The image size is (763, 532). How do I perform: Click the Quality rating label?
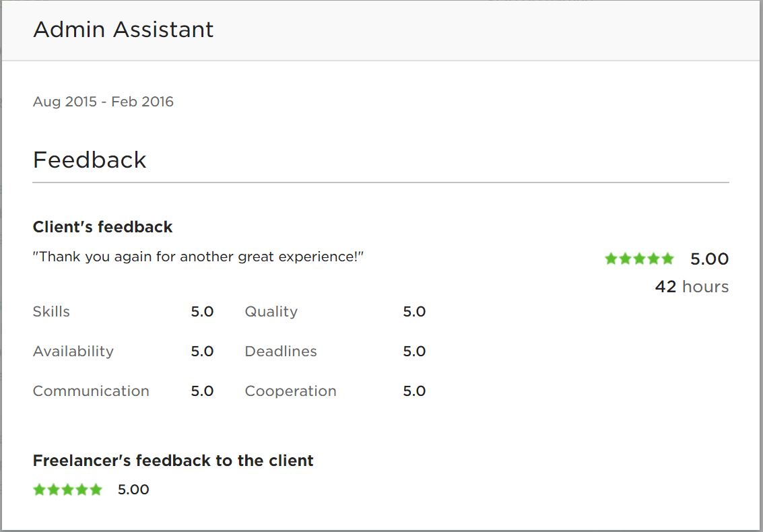click(x=271, y=312)
